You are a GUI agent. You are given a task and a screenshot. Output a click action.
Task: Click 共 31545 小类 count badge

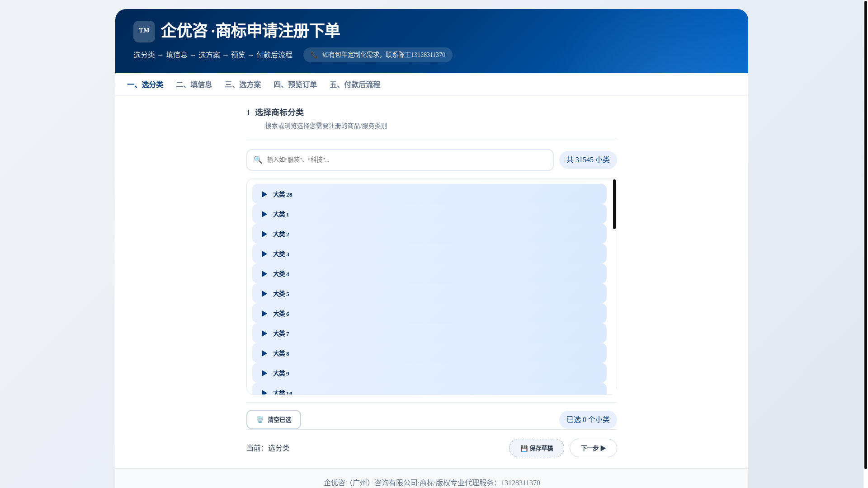(x=588, y=160)
